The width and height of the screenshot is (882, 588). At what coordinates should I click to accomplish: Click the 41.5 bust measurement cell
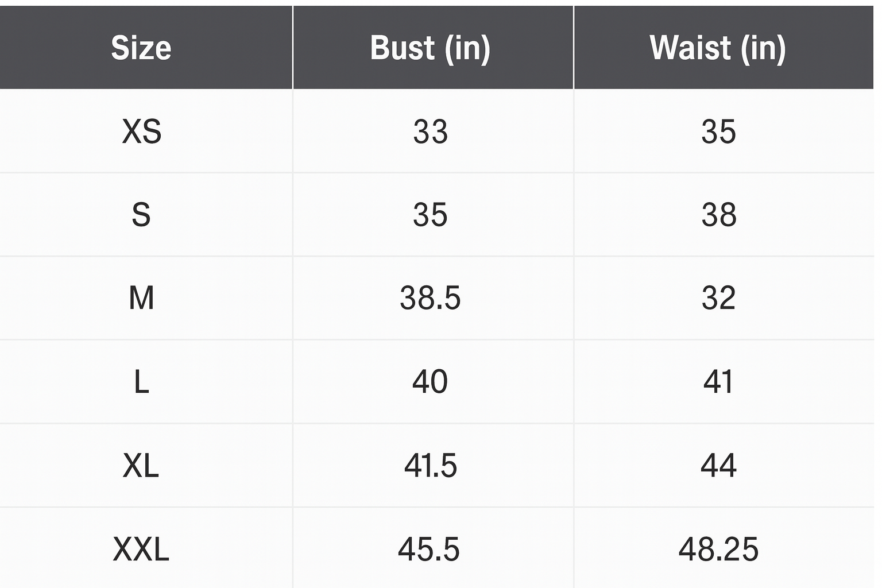[x=431, y=465]
